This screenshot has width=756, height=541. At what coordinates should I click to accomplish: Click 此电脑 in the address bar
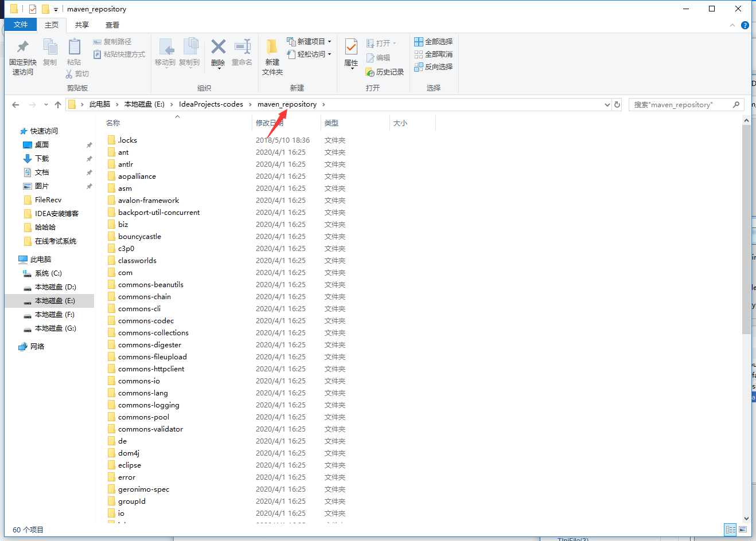click(100, 104)
